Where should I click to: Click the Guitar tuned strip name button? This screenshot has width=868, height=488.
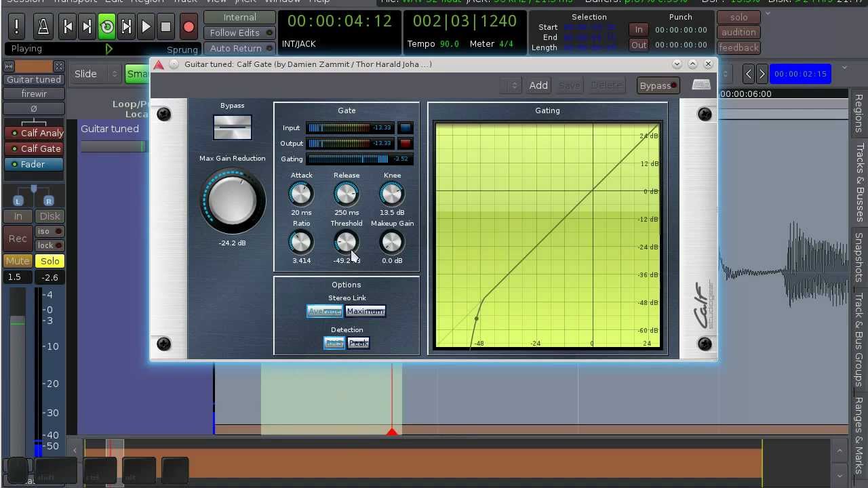[34, 79]
